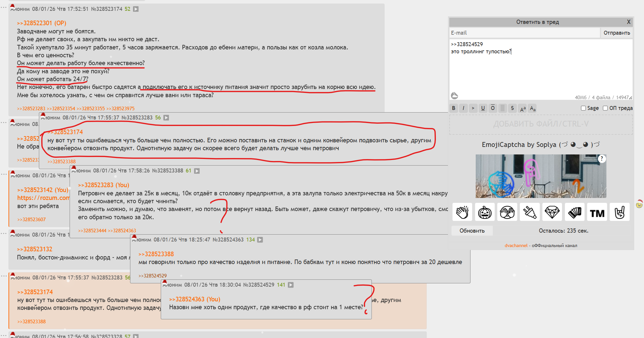
Task: Open the dvachannel link
Action: click(516, 245)
